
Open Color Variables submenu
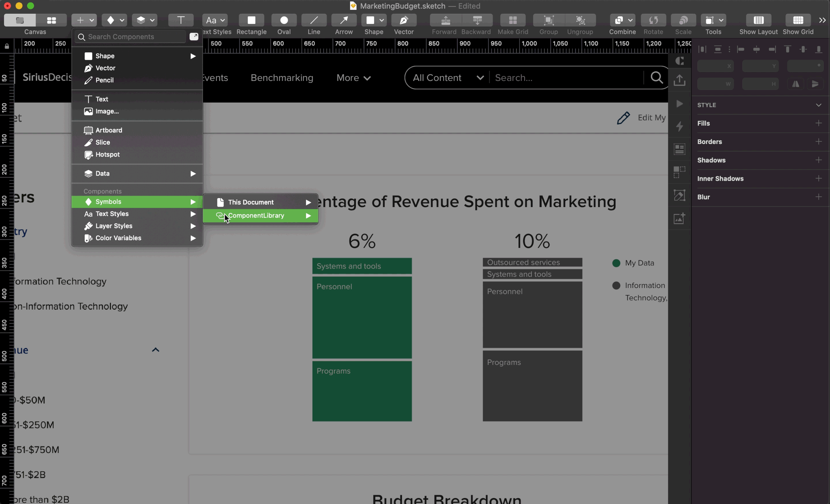(137, 238)
